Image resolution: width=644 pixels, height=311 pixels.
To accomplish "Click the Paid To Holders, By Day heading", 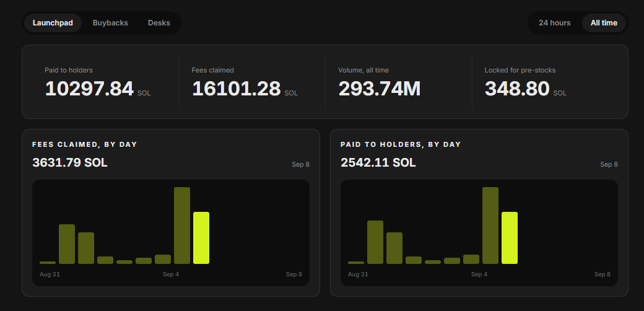I will pyautogui.click(x=401, y=144).
